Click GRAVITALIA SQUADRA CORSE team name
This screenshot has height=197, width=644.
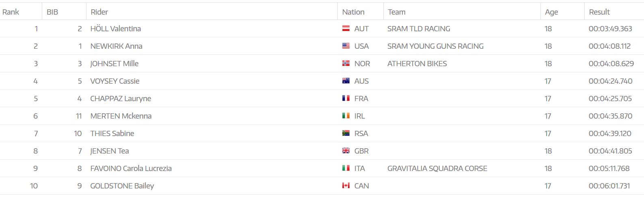tap(437, 169)
